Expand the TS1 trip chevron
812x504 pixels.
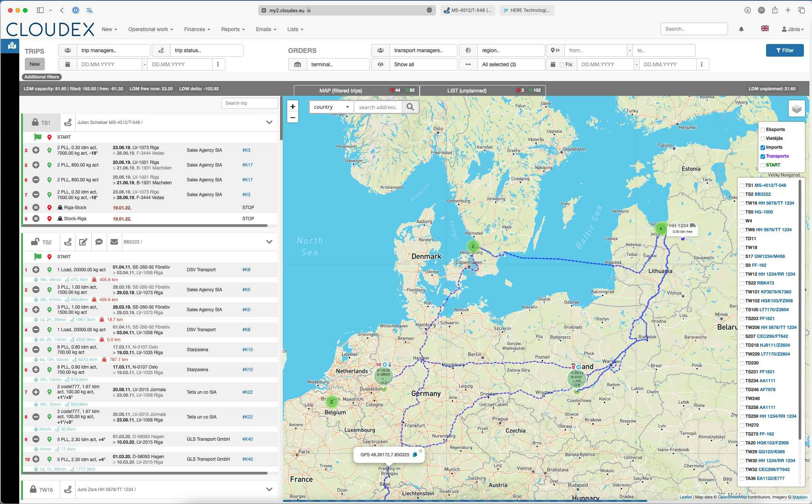pyautogui.click(x=269, y=122)
